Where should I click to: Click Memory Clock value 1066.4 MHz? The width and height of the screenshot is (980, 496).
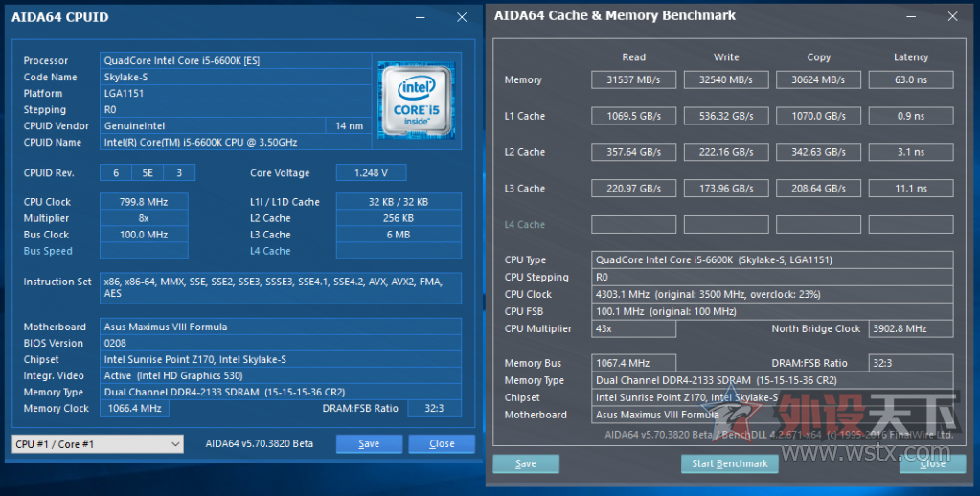click(x=134, y=408)
